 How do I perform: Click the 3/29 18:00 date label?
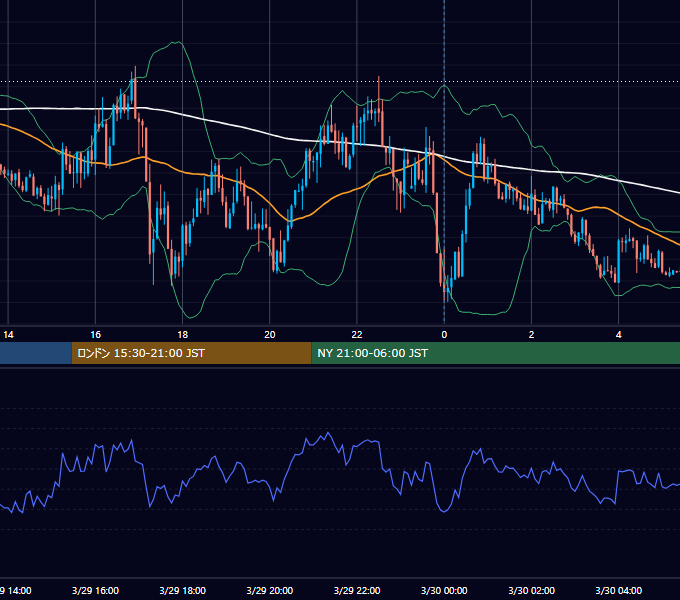[x=183, y=590]
